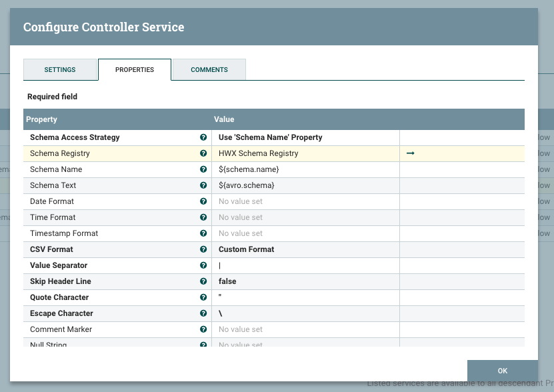Screen dimensions: 554x392
Task: Set a value for Comment Marker
Action: pyautogui.click(x=305, y=329)
